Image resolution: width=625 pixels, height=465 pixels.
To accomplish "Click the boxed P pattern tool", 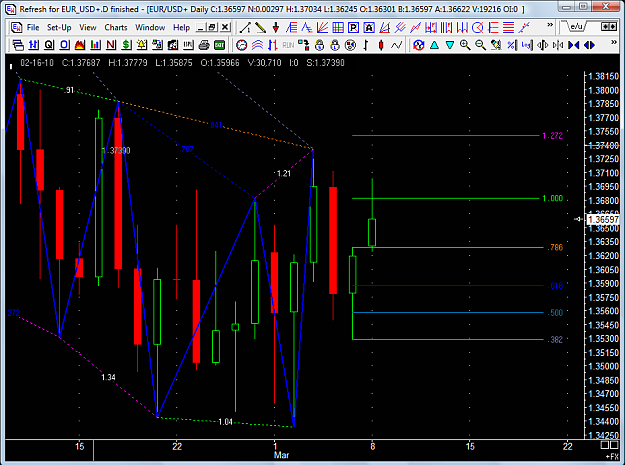I will pyautogui.click(x=353, y=27).
